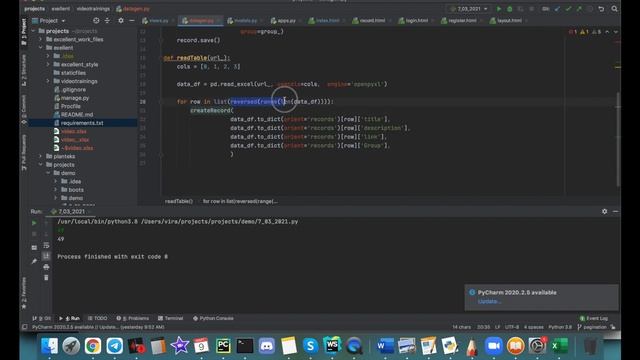Expand the excellent_work_files folder

coord(40,40)
